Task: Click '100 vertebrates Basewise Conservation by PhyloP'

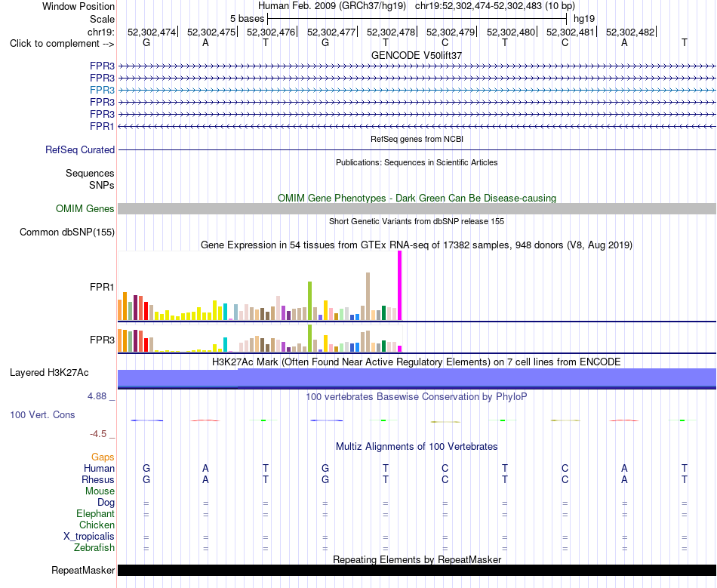Action: [x=417, y=397]
